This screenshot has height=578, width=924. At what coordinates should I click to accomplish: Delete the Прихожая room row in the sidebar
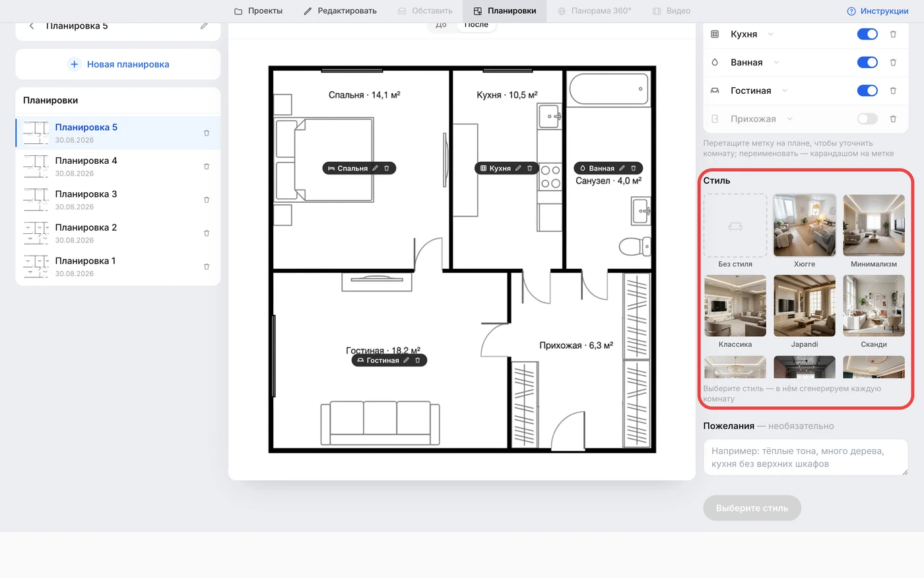coord(893,119)
